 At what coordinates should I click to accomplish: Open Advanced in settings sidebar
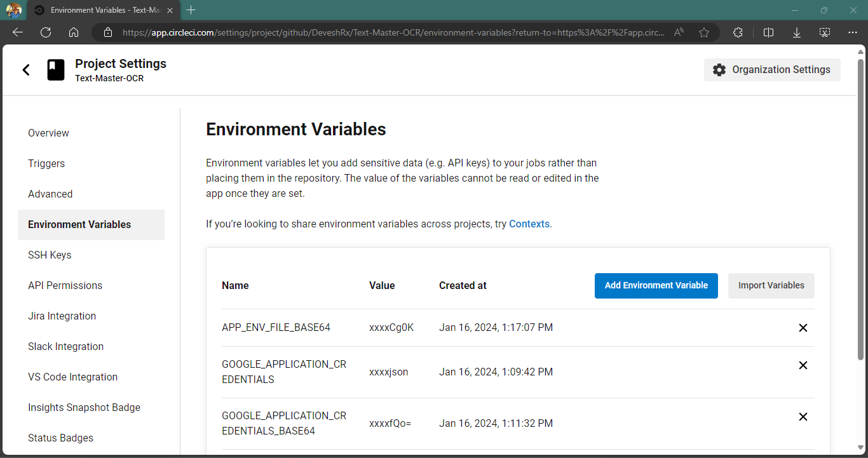pos(91,194)
